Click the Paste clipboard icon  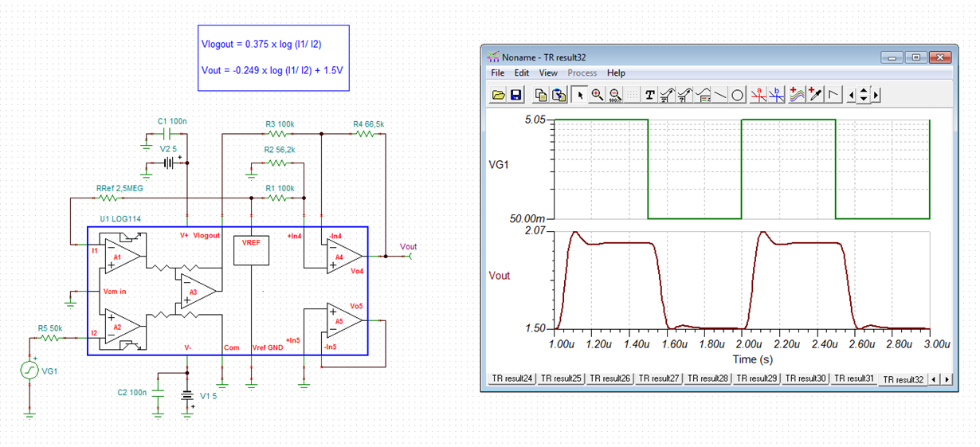(x=559, y=95)
